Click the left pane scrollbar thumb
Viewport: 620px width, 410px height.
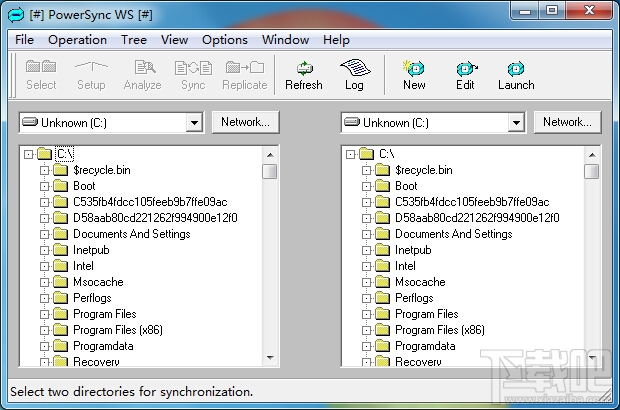(270, 171)
